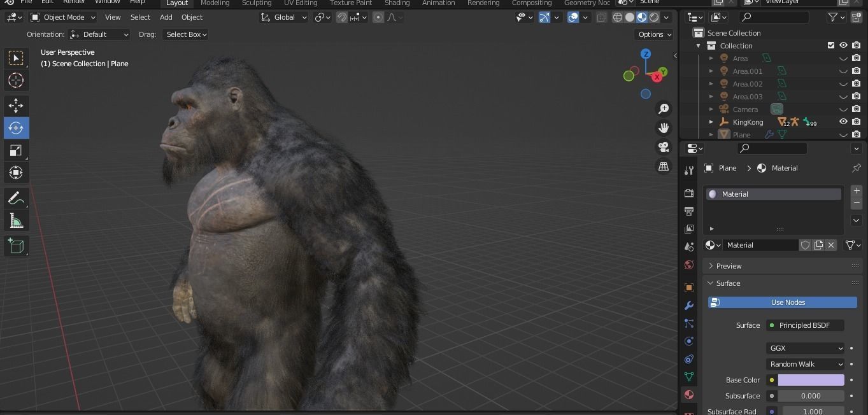Open the outliner filter dropdown

point(837,17)
